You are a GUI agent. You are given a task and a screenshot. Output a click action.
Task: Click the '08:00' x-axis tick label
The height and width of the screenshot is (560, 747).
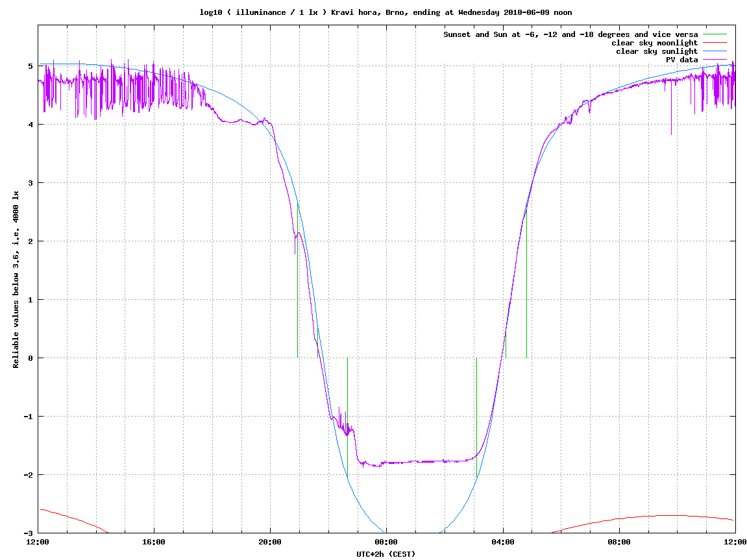click(619, 542)
